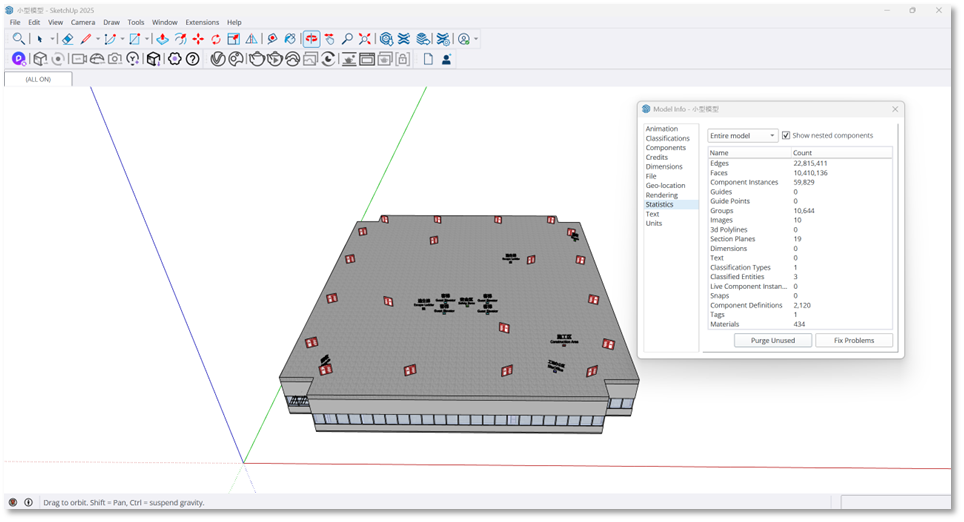
Task: Open the Entire model dropdown
Action: (742, 136)
